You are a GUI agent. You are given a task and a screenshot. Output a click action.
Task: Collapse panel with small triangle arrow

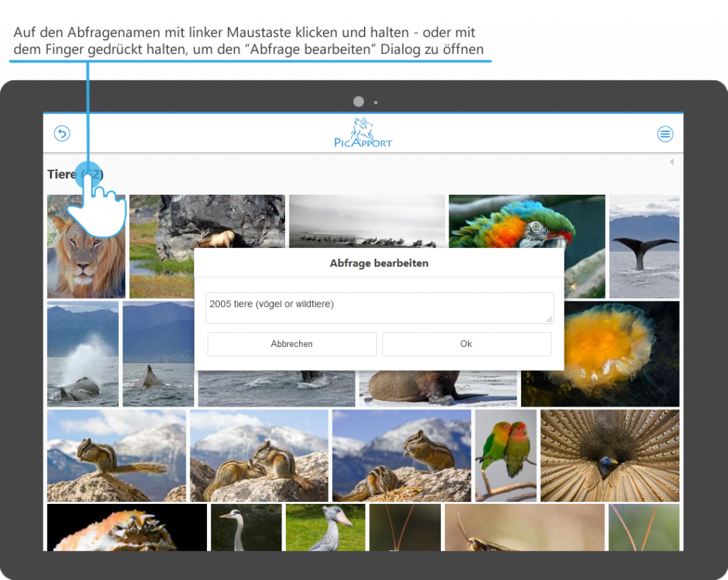671,162
